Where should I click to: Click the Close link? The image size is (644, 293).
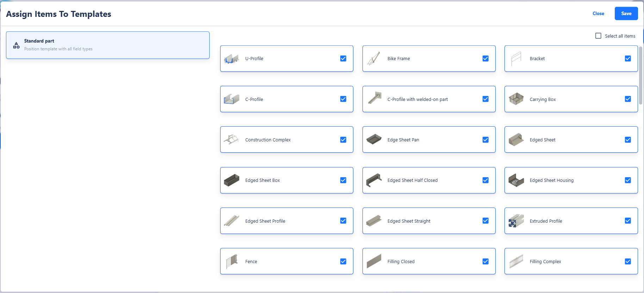[x=598, y=14]
